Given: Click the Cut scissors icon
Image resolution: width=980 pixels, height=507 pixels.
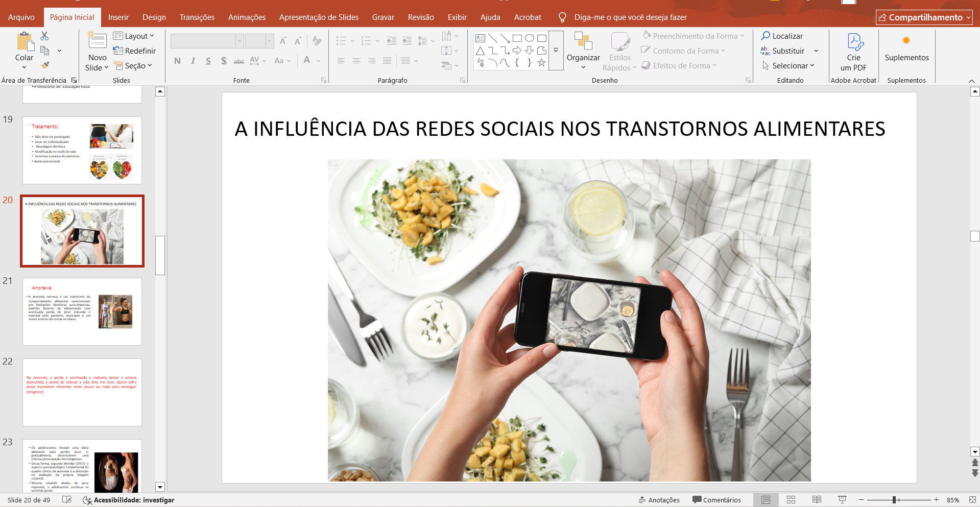Looking at the screenshot, I should point(44,36).
